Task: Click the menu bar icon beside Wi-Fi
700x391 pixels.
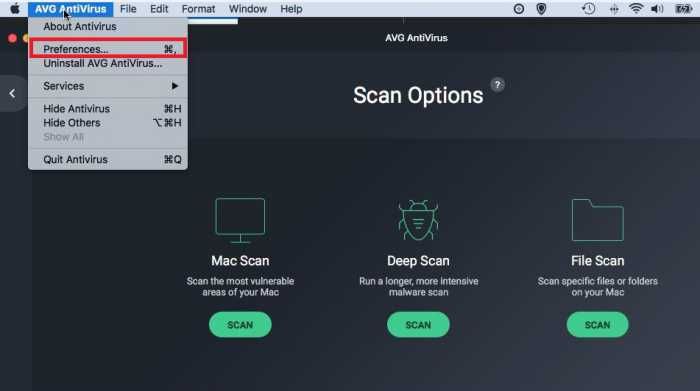Action: coord(614,9)
